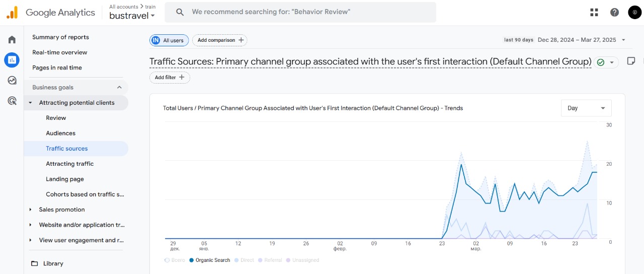Click the Home icon in left rail

click(x=12, y=40)
